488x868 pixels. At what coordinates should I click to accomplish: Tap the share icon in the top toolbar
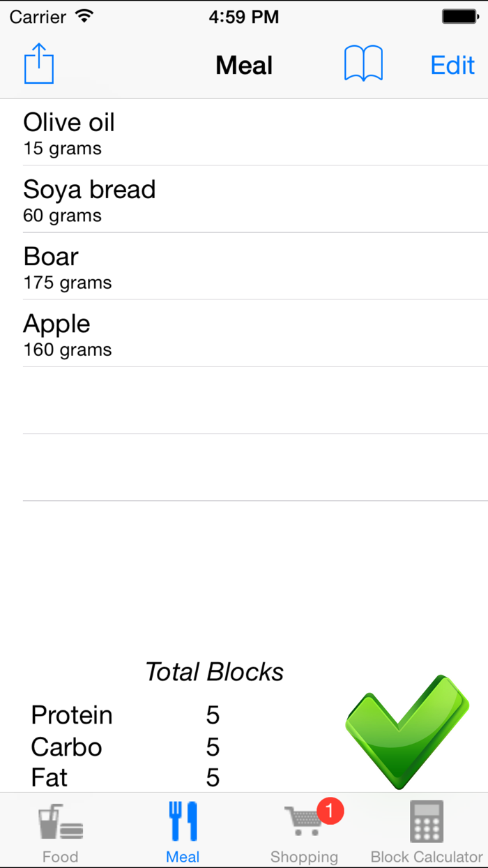[x=38, y=63]
